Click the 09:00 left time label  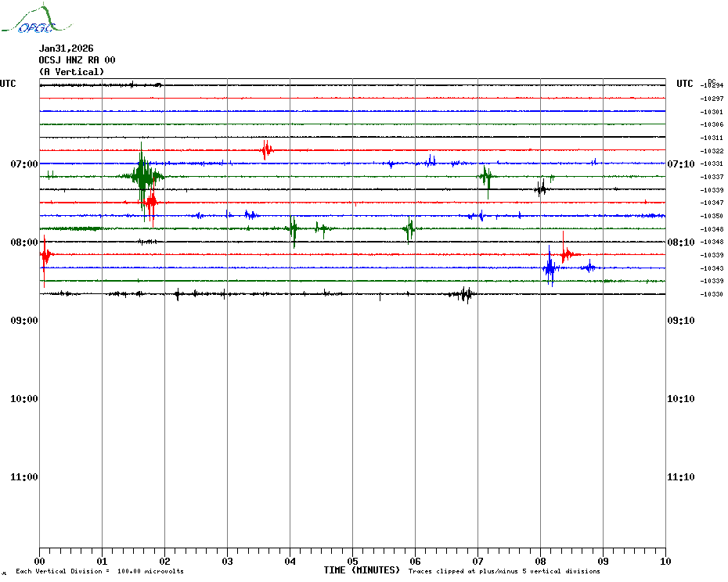coord(23,320)
